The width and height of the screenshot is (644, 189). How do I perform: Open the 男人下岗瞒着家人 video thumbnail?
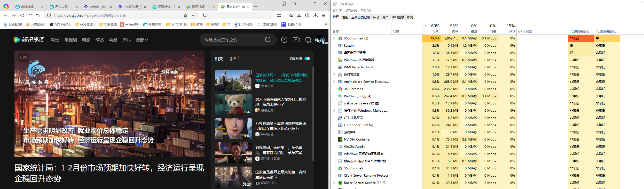pyautogui.click(x=233, y=104)
